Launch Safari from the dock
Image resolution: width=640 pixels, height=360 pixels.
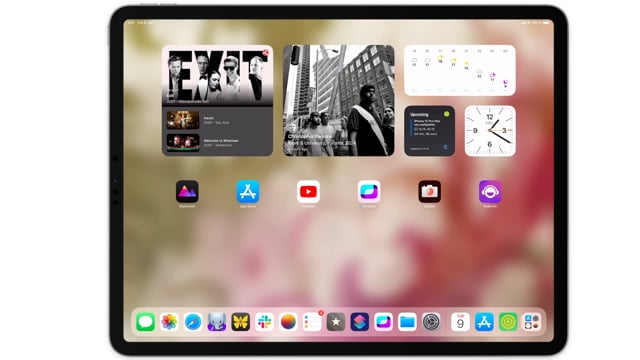193,322
